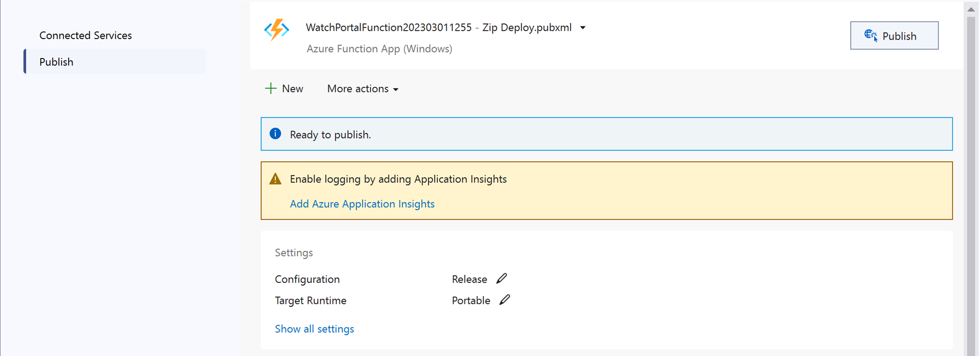Click the Portable target runtime value
Viewport: 980px width, 356px height.
click(x=471, y=301)
